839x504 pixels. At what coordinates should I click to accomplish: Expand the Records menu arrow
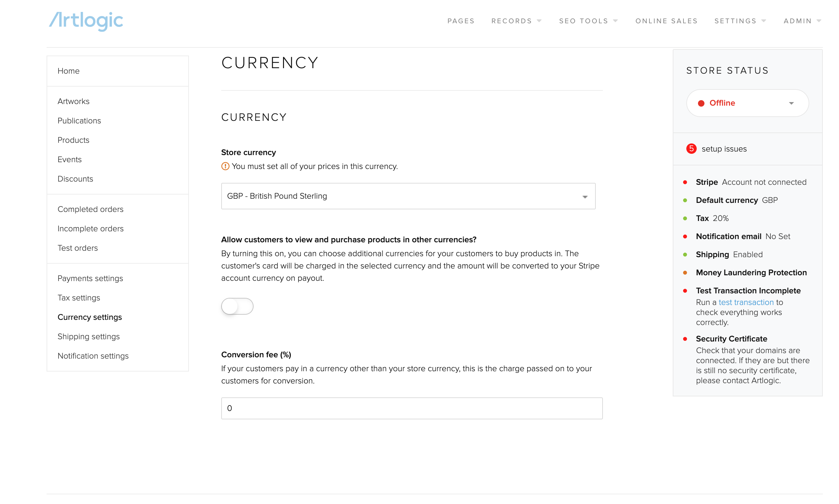tap(539, 21)
